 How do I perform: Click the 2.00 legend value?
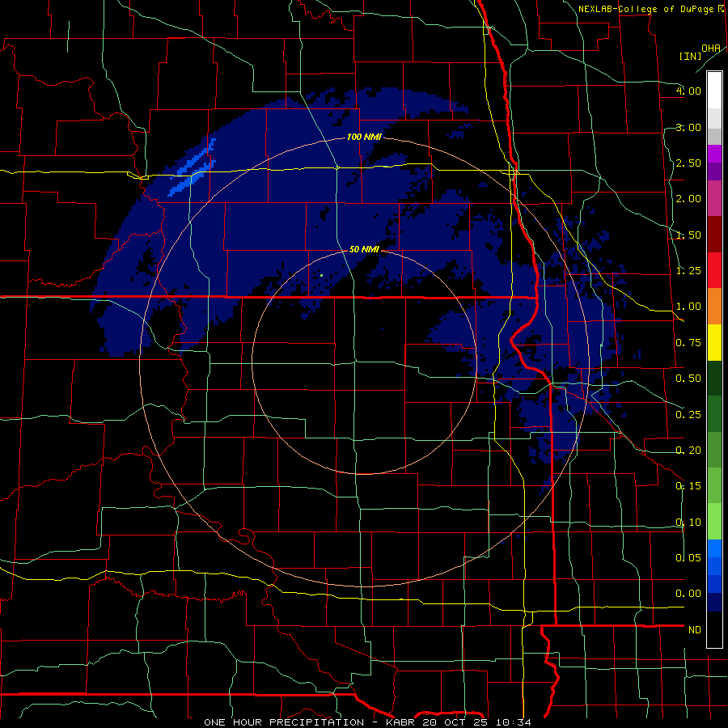click(688, 199)
